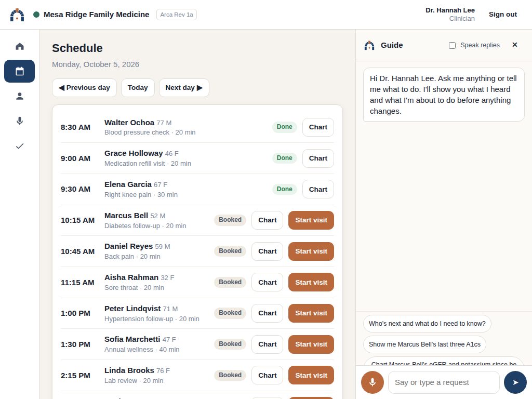Open Peter Lindqvist's chart
Image resolution: width=532 pixels, height=399 pixels.
pos(268,313)
